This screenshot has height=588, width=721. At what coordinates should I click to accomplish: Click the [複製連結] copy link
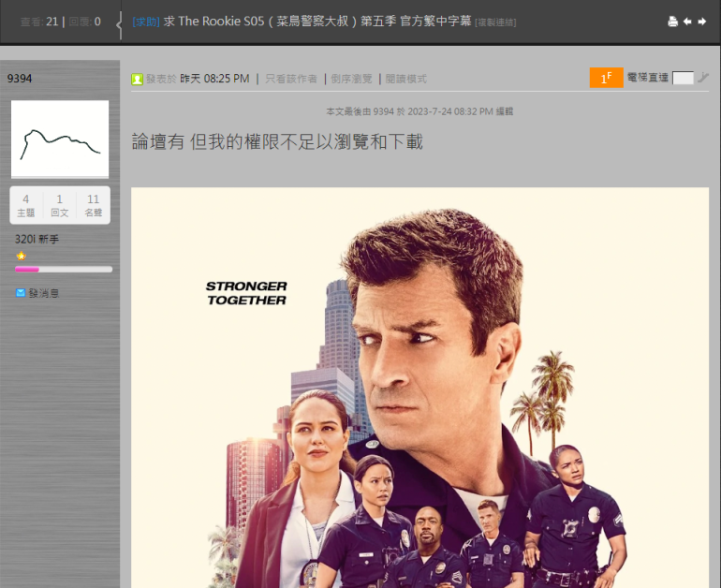coord(495,22)
